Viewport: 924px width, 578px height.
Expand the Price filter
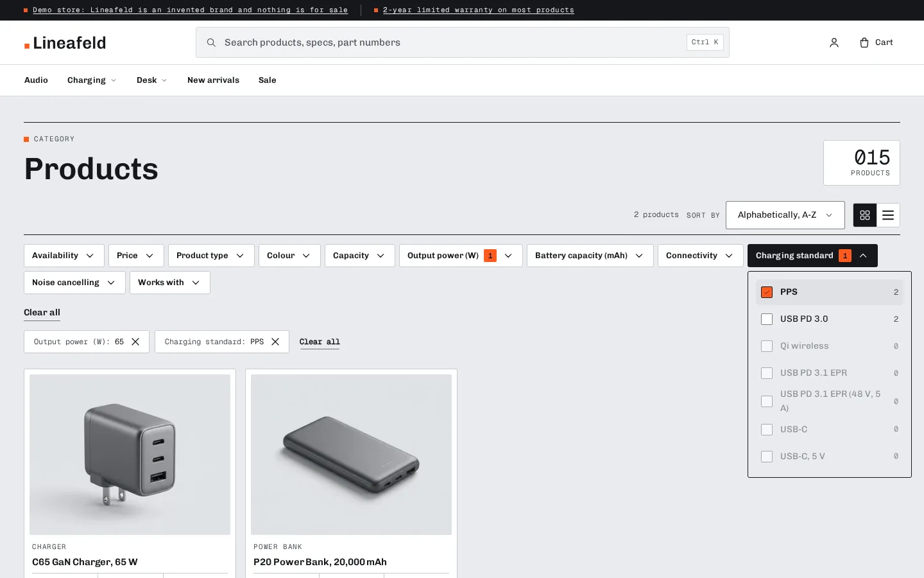click(x=136, y=256)
